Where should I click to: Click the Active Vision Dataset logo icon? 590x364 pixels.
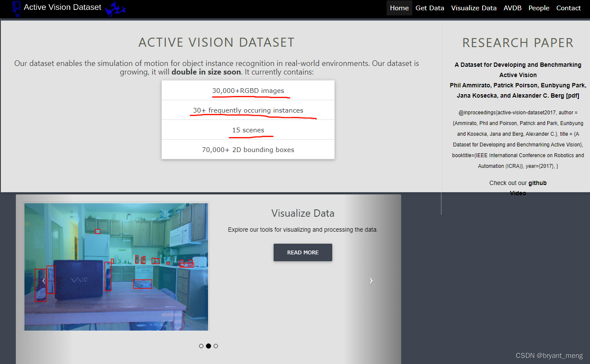click(x=16, y=9)
